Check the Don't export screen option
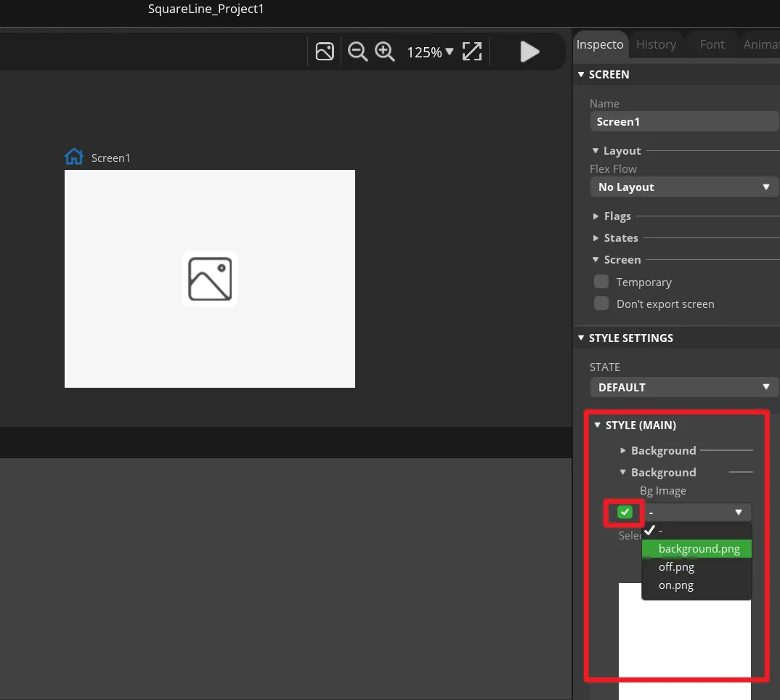Viewport: 780px width, 700px height. pos(601,304)
